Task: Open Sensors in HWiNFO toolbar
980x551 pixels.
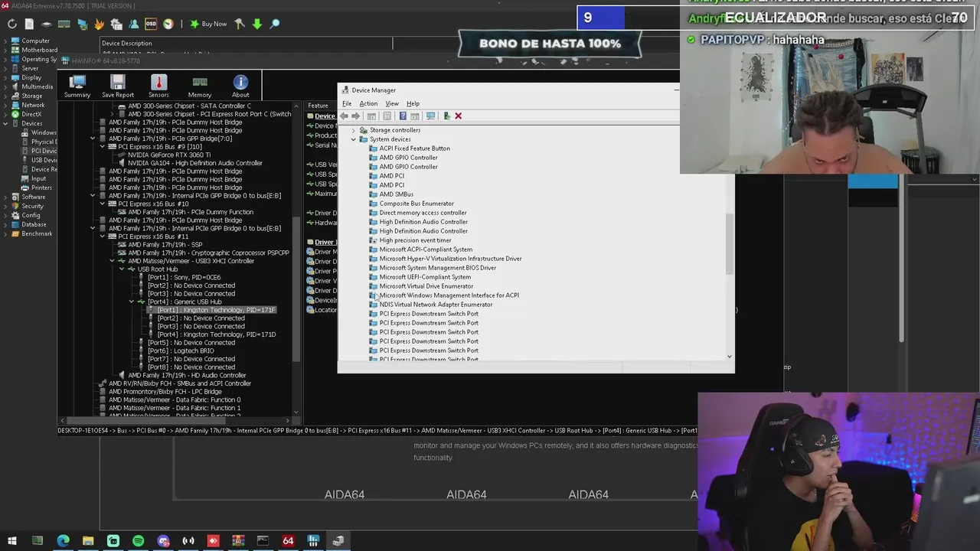Action: (x=158, y=86)
